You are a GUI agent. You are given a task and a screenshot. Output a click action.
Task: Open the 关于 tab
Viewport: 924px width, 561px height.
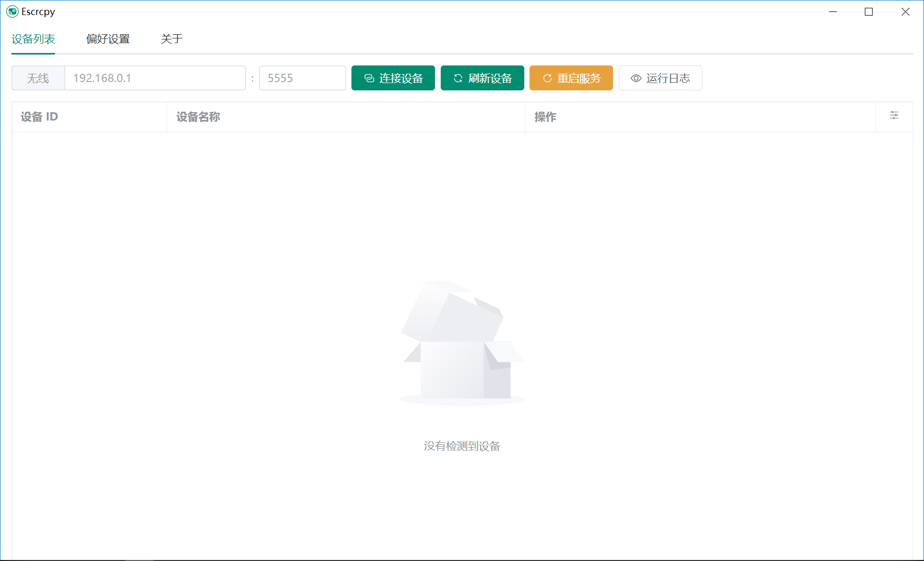(x=172, y=39)
